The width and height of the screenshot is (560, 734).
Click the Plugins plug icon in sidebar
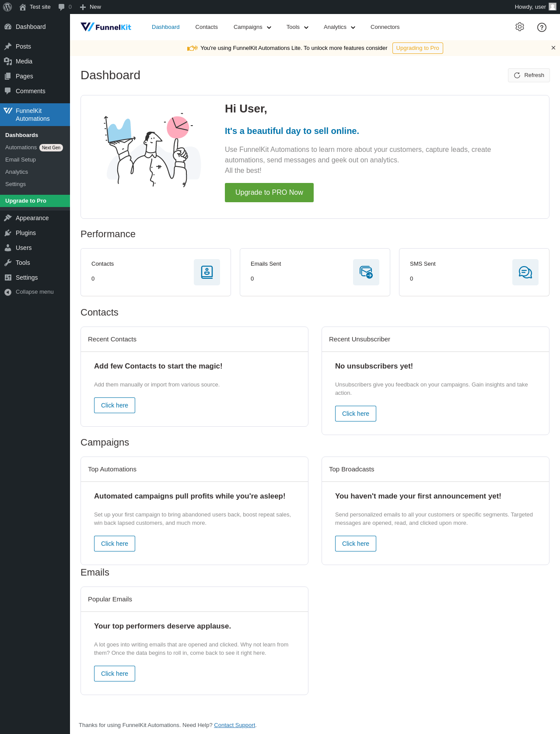coord(8,233)
